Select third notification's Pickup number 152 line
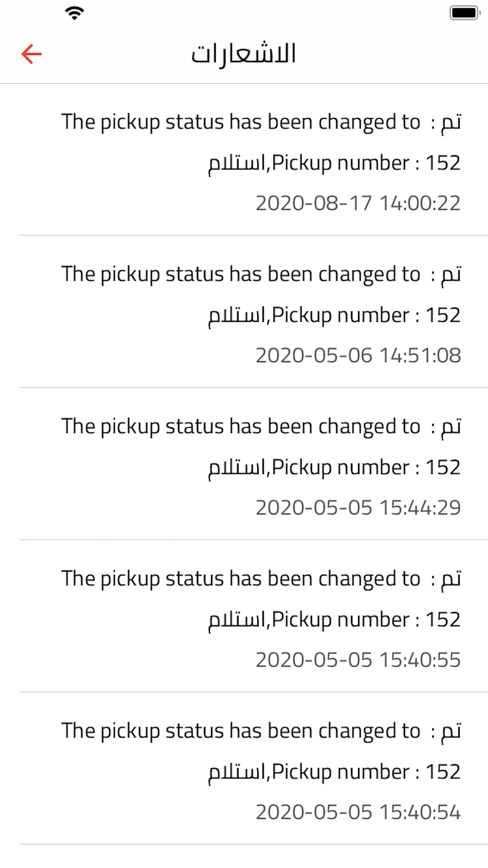 [334, 468]
